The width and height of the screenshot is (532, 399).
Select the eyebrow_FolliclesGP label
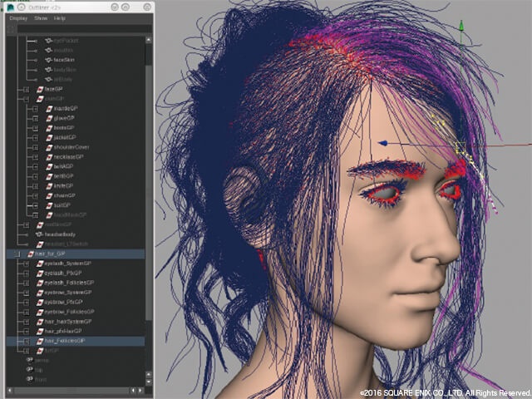70,313
